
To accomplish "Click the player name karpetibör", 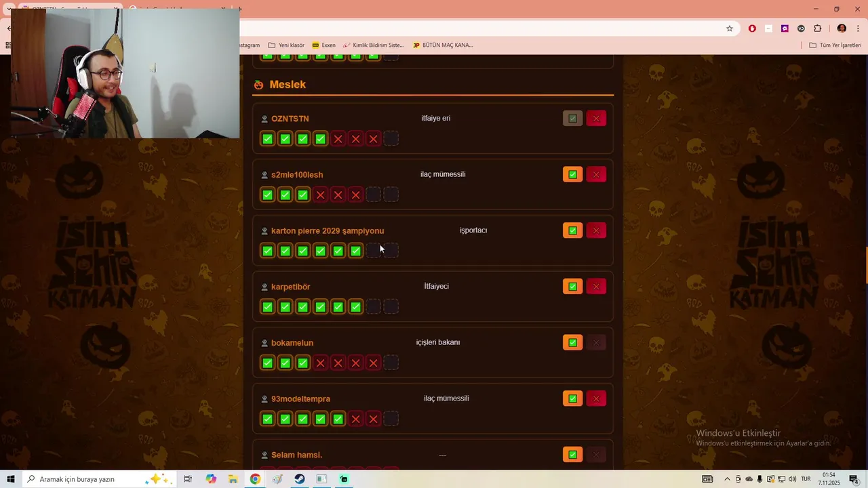I will tap(291, 287).
